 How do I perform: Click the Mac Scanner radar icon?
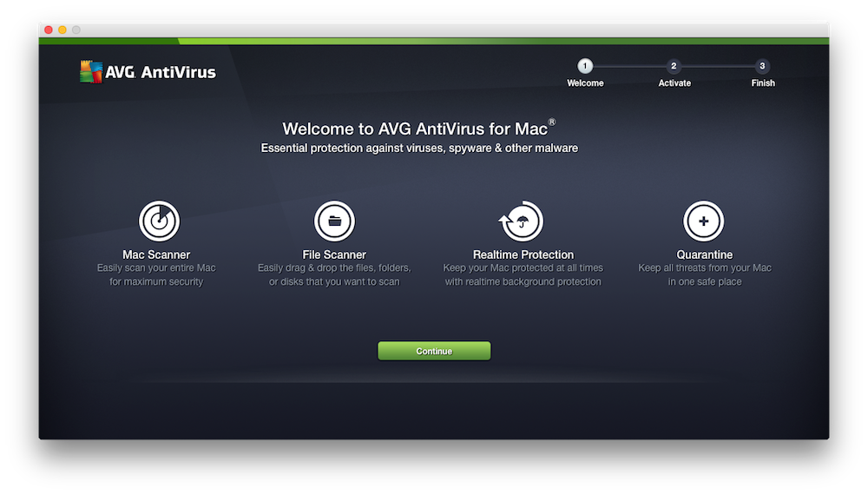point(160,221)
